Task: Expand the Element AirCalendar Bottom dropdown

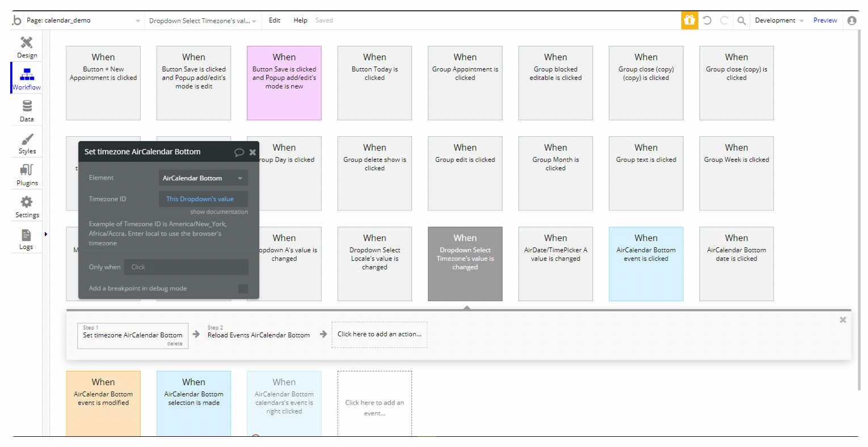Action: click(203, 178)
